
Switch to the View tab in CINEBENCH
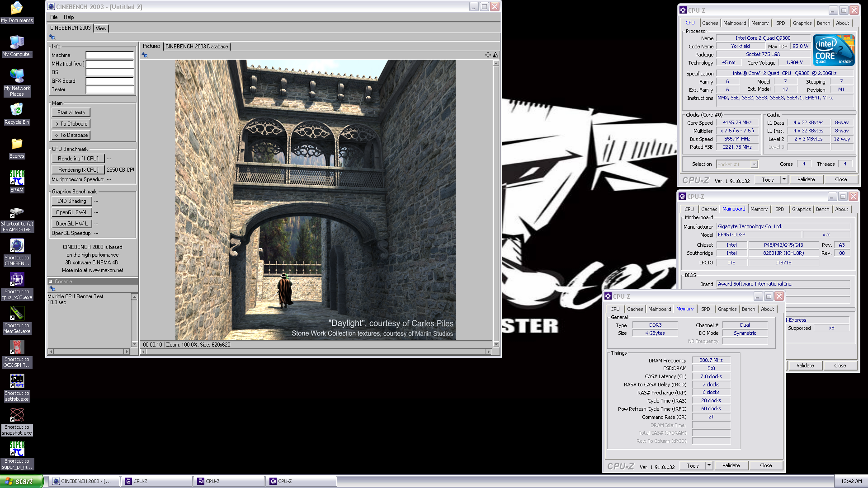101,28
